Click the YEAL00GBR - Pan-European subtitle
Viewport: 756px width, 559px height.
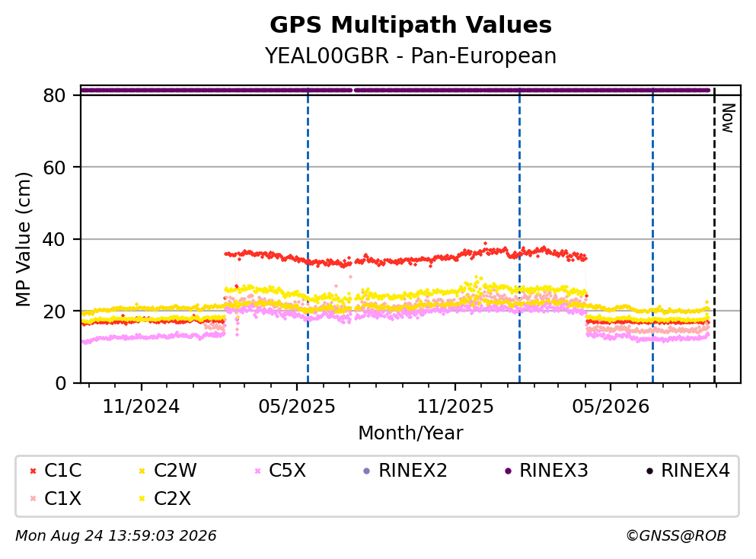pos(411,56)
